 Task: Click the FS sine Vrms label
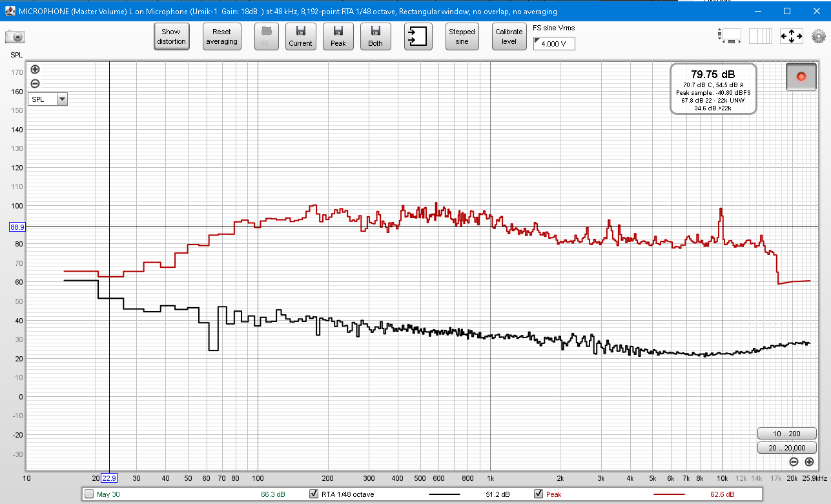553,28
